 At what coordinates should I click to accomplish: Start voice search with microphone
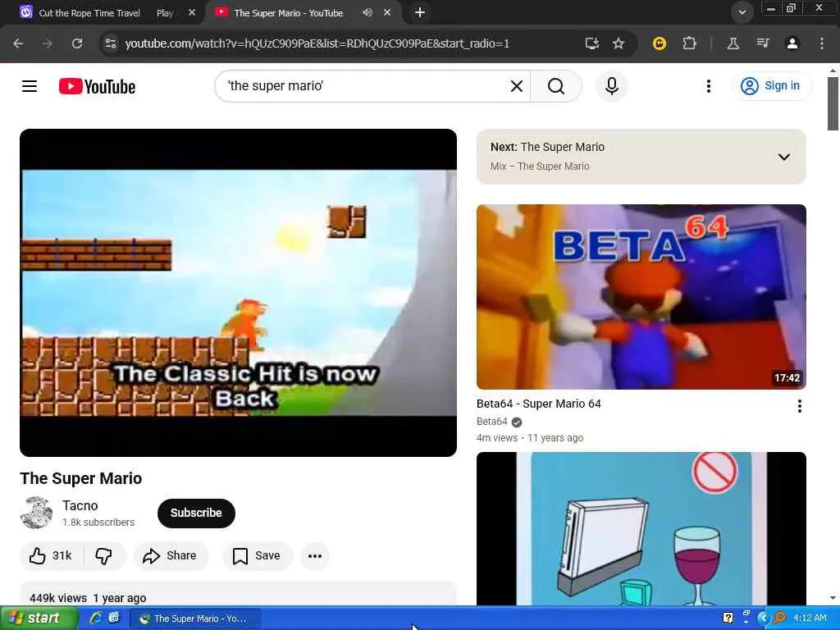pos(612,85)
